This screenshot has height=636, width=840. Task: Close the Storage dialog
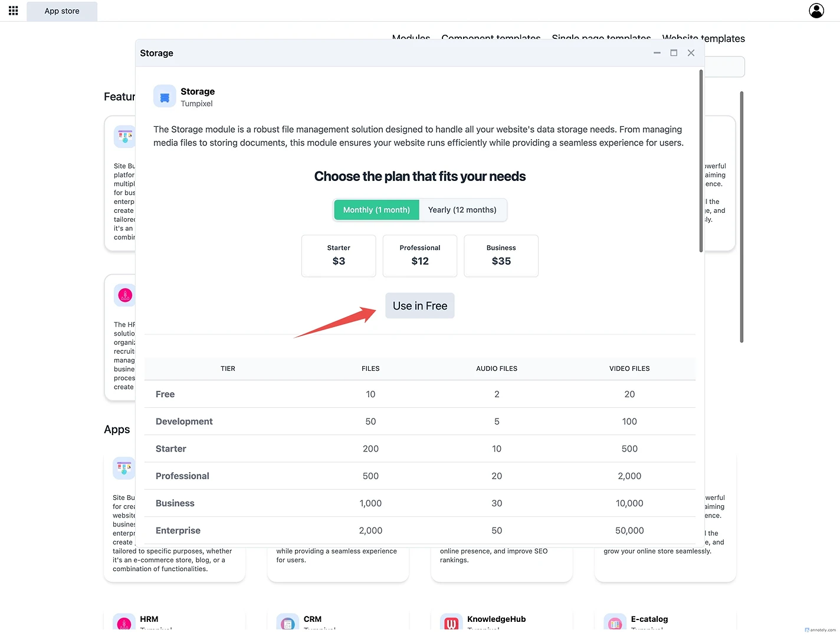tap(691, 53)
